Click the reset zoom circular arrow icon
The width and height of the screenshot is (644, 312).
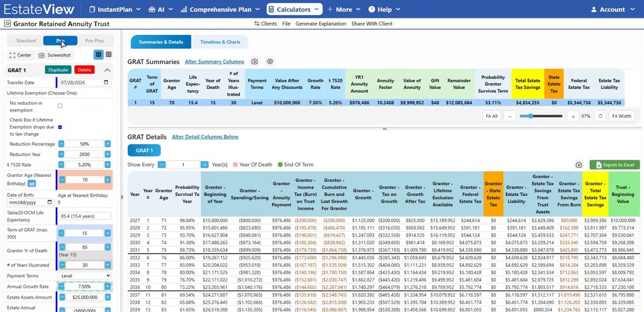[x=600, y=116]
